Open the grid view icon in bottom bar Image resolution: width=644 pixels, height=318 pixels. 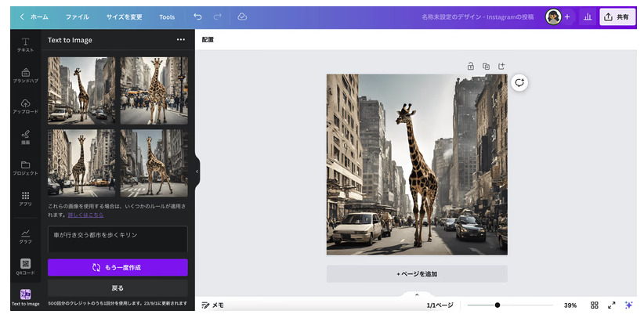pos(595,305)
